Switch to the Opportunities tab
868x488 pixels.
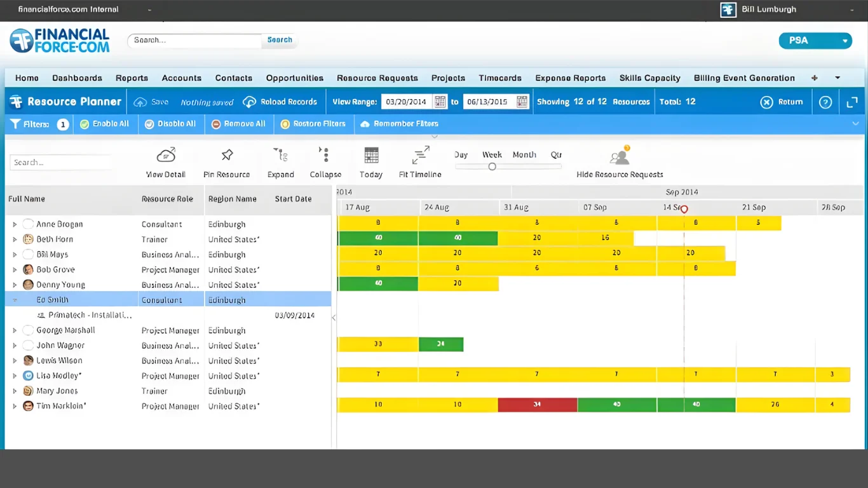(x=294, y=78)
